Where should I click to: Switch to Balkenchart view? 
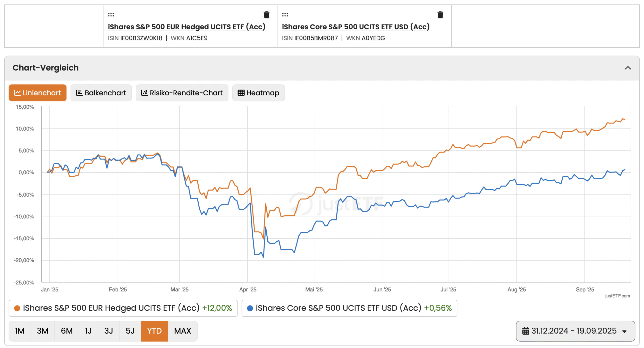click(101, 93)
